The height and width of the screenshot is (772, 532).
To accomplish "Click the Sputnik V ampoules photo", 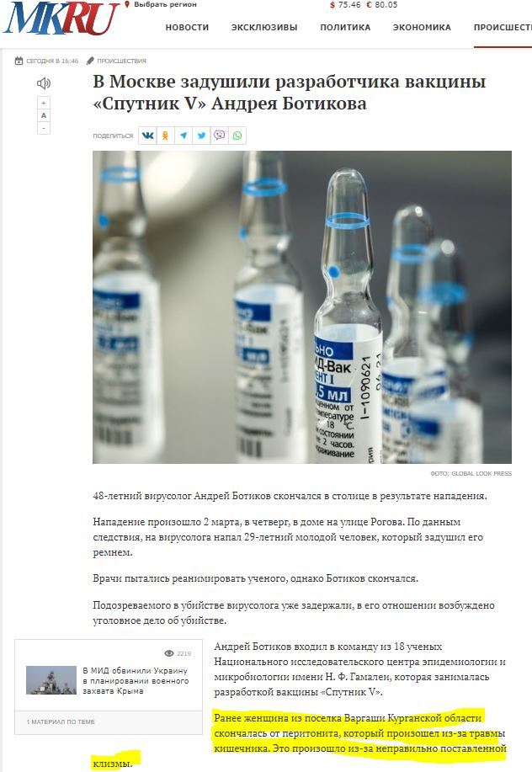I will click(x=302, y=307).
